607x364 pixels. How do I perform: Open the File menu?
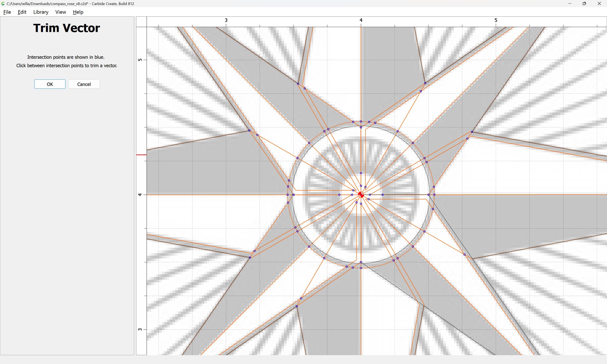click(x=7, y=12)
